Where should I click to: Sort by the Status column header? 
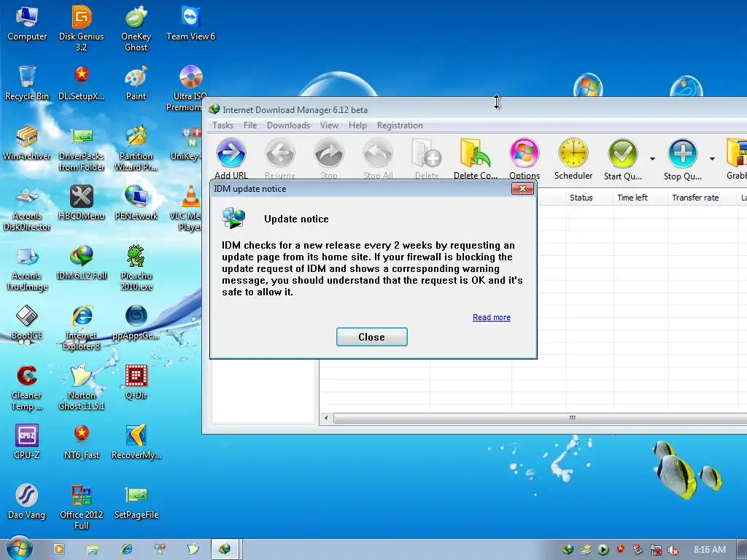point(581,198)
